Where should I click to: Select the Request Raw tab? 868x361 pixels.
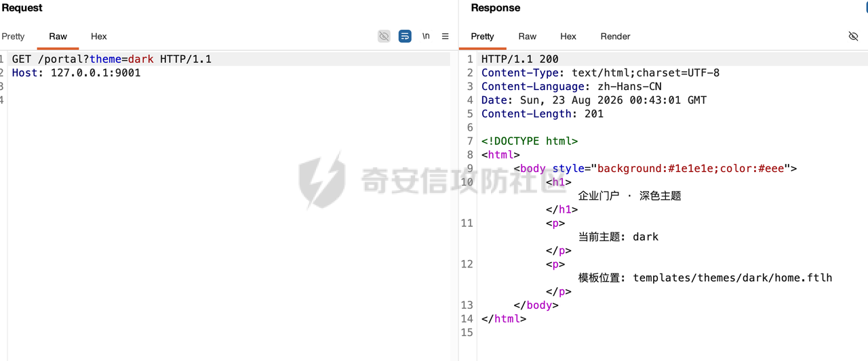click(x=58, y=37)
